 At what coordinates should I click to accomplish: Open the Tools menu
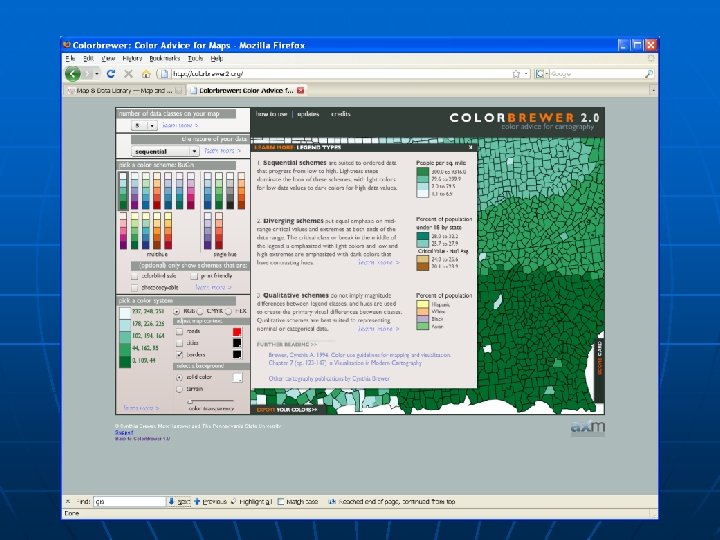coord(195,58)
